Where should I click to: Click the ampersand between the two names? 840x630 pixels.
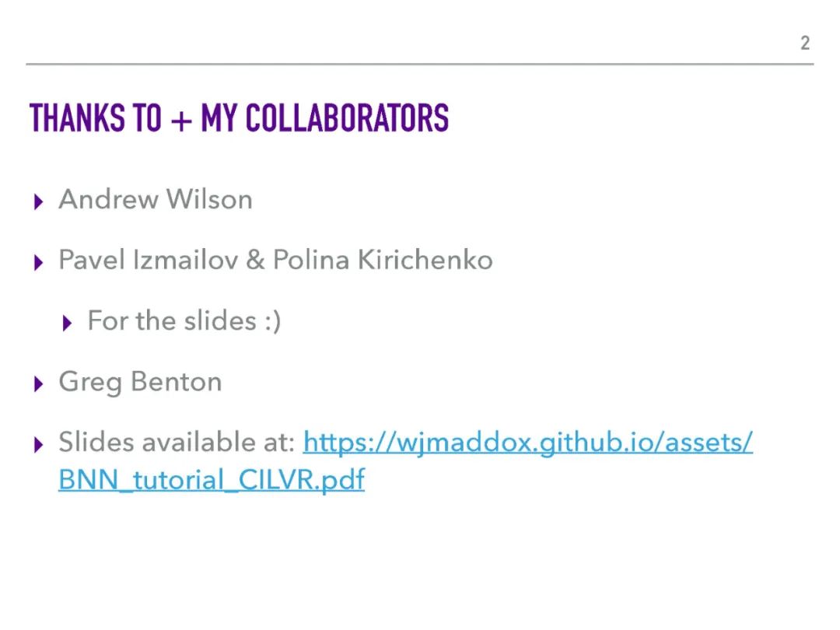tap(255, 260)
